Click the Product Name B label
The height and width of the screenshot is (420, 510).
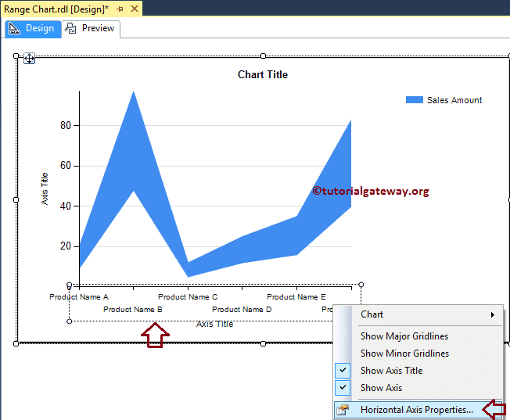(133, 310)
